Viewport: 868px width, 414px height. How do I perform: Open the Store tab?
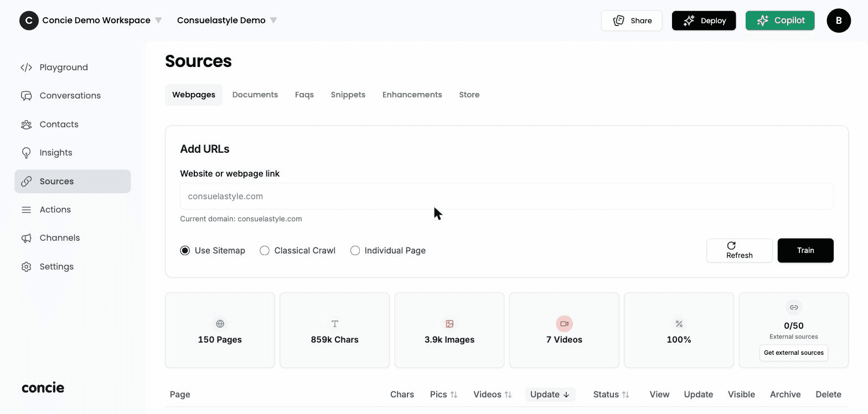(469, 95)
